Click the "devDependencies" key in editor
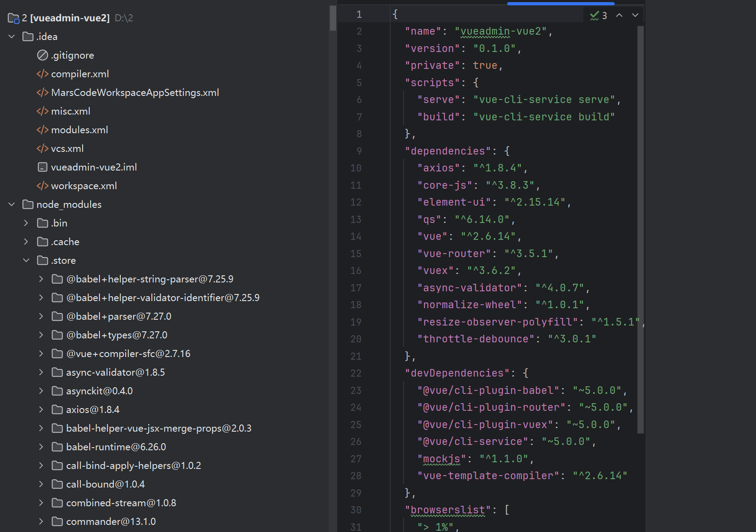The height and width of the screenshot is (532, 756). pos(457,373)
